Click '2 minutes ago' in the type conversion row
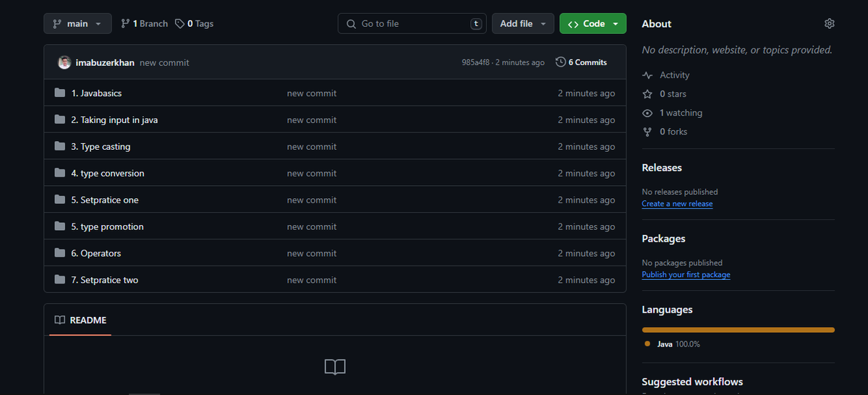Image resolution: width=868 pixels, height=395 pixels. click(x=586, y=174)
